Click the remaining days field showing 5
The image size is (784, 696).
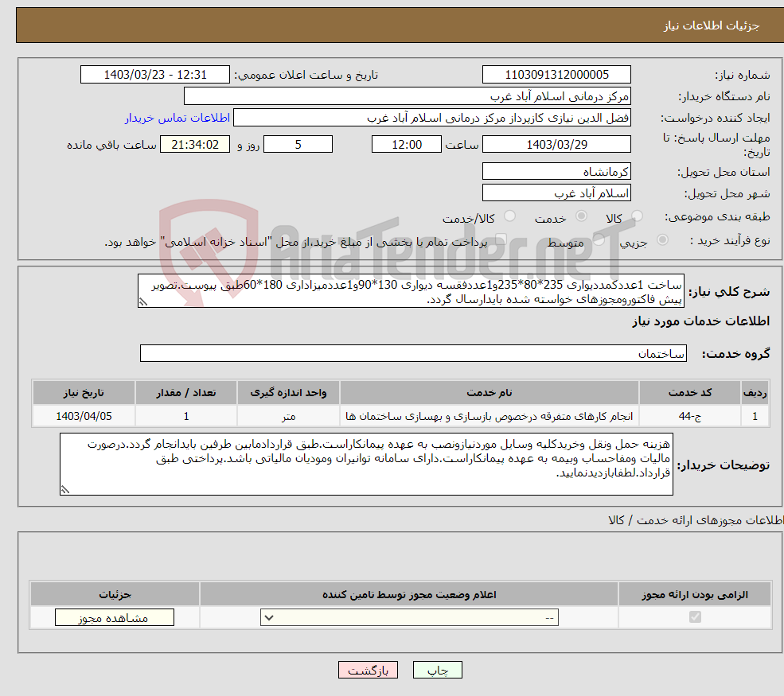(298, 145)
